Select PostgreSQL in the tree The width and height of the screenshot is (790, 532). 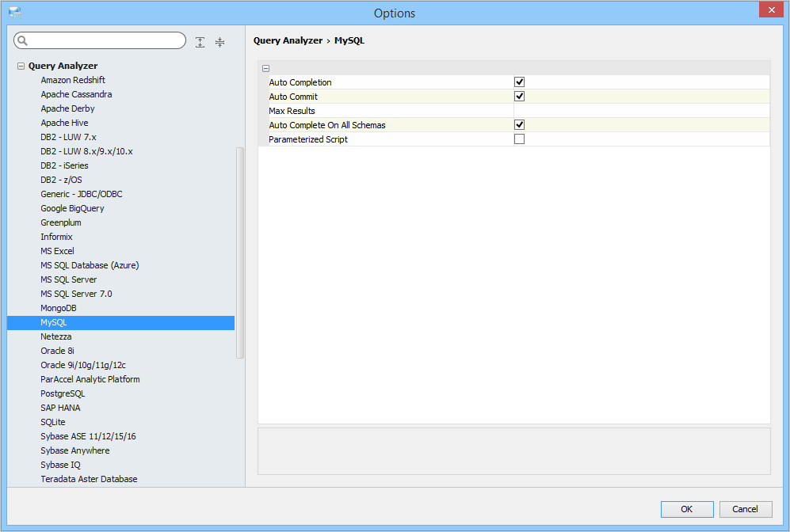pyautogui.click(x=63, y=393)
